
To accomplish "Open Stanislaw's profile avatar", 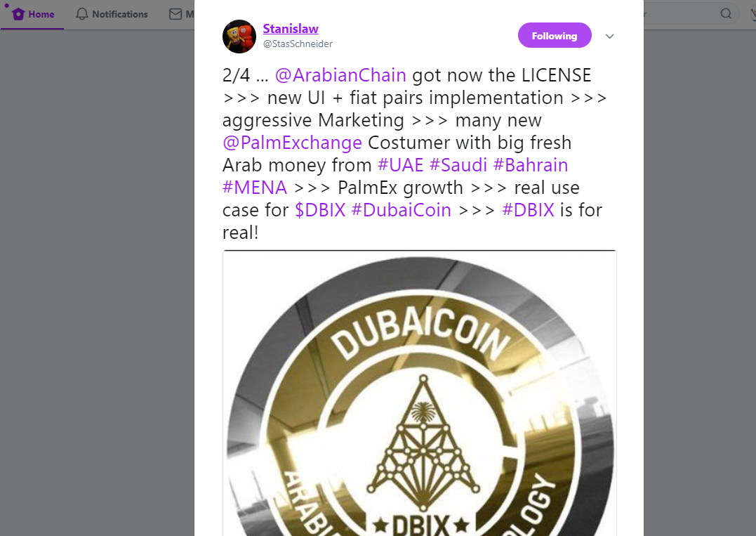I will (x=239, y=37).
